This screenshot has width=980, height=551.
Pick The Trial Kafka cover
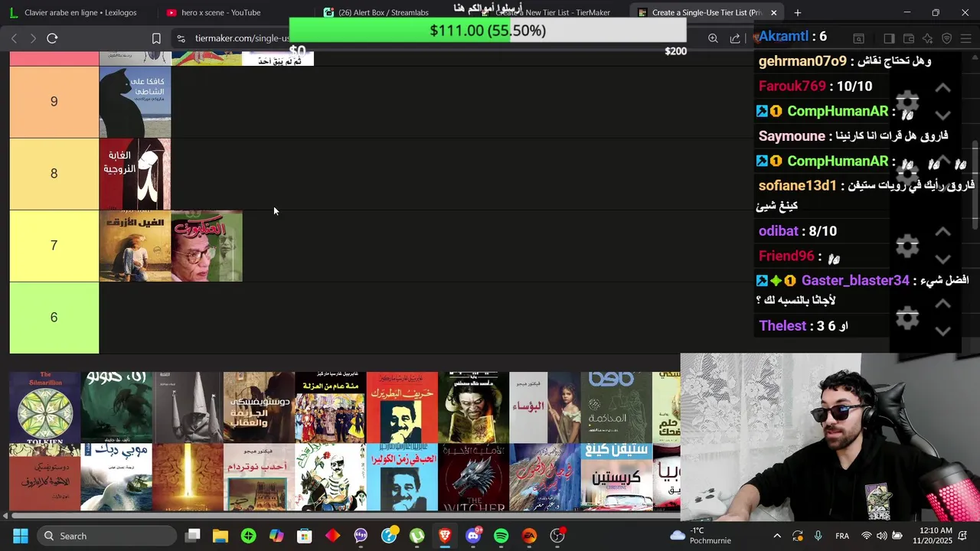pos(616,407)
